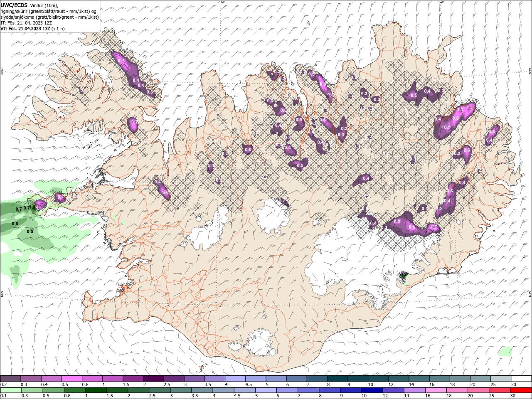Viewport: 532px width, 399px height.
Task: Click the 'slydda/snjókoma' legend description line
Action: (49, 17)
